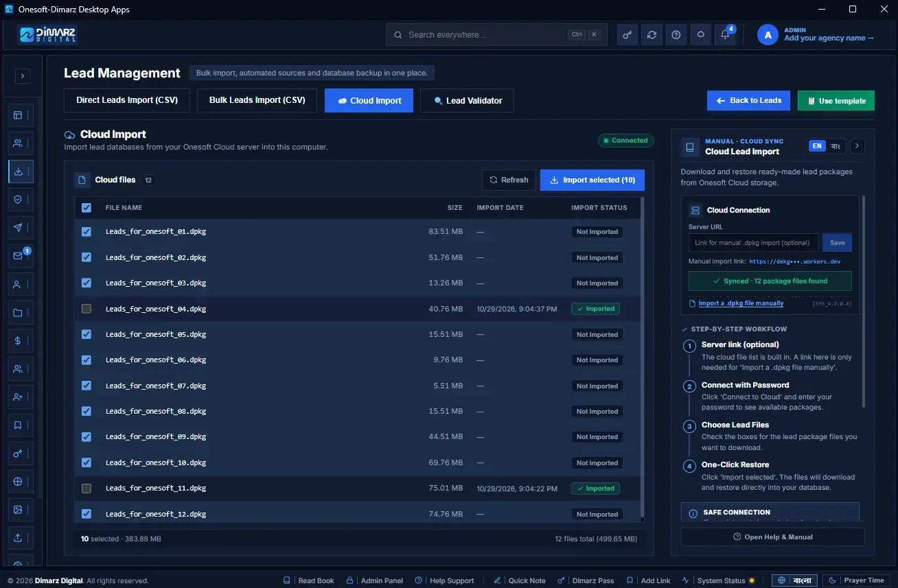
Task: Focus the Search everywhere box
Action: pos(496,35)
